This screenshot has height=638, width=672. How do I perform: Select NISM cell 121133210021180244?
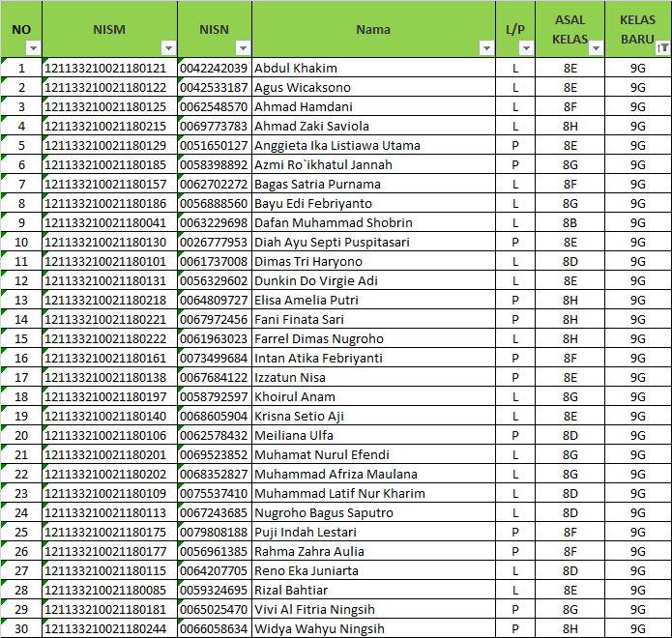pos(109,629)
